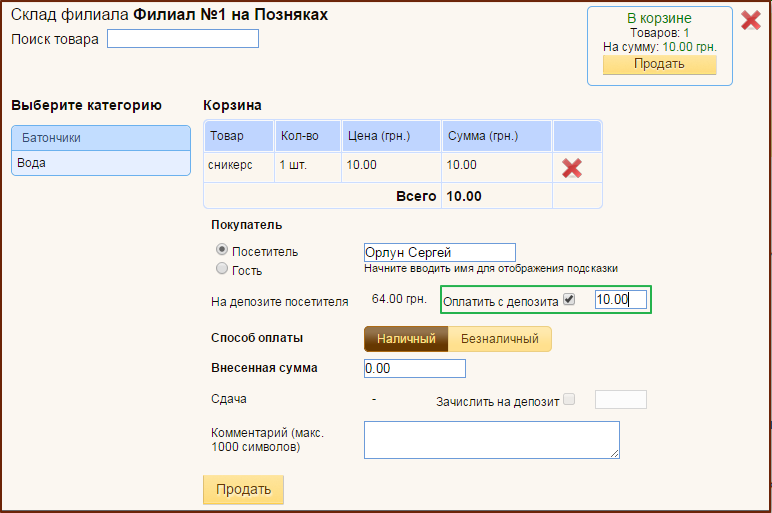
Task: Click the disabled deposit credit amount field
Action: tap(620, 400)
